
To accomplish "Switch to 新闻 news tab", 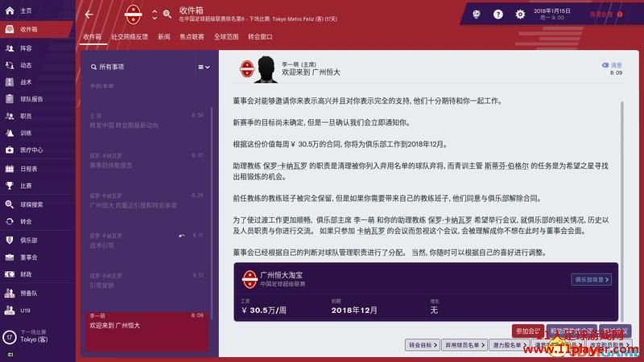I will [164, 36].
